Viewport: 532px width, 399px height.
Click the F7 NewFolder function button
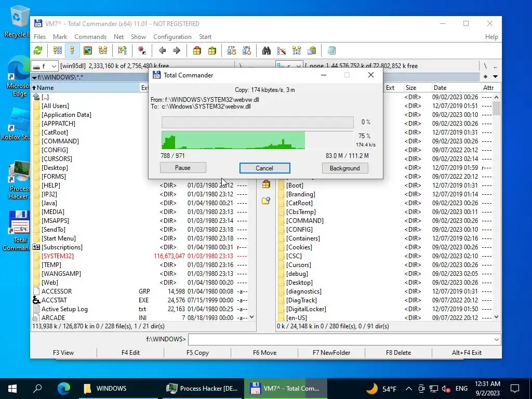tap(331, 353)
